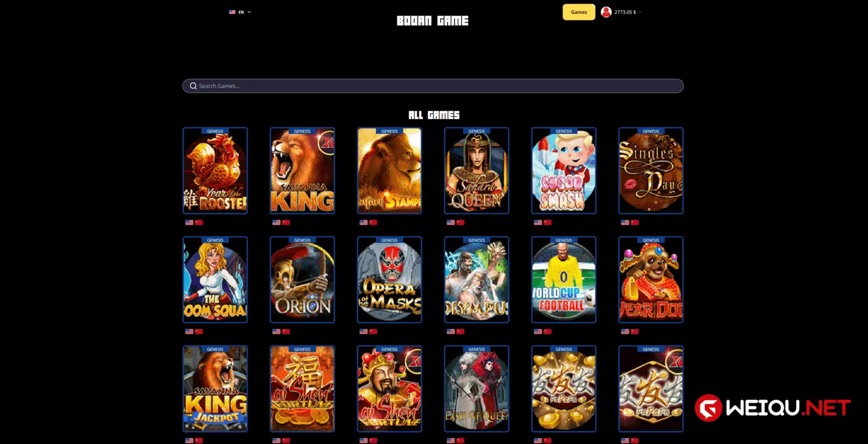Click US flag under Sugar Smash game
This screenshot has height=444, width=868.
click(x=538, y=223)
